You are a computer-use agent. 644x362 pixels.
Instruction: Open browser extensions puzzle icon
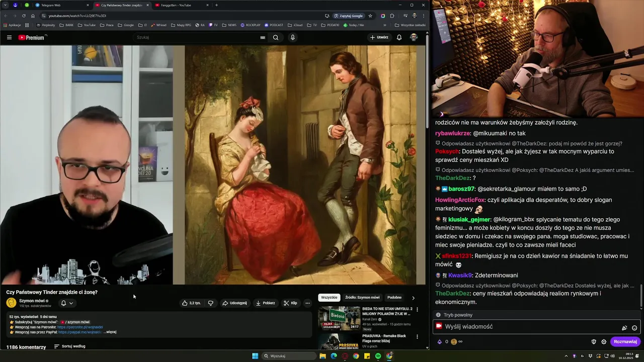[392, 16]
